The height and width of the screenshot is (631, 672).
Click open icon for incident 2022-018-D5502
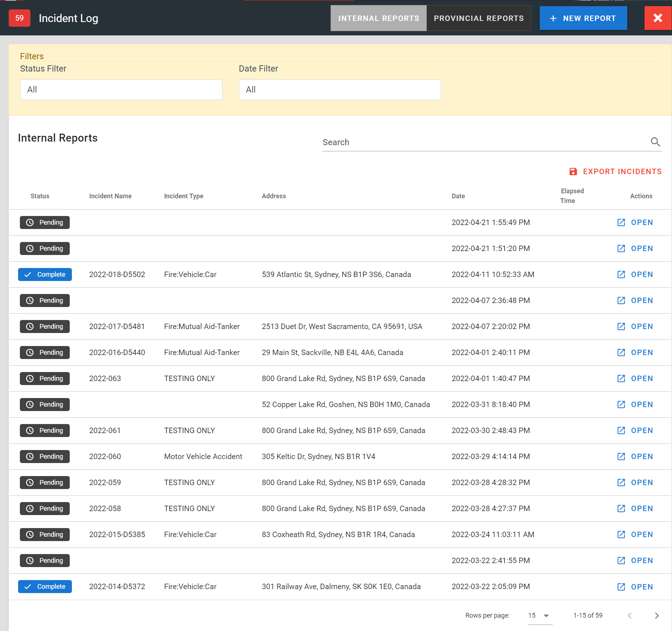621,275
